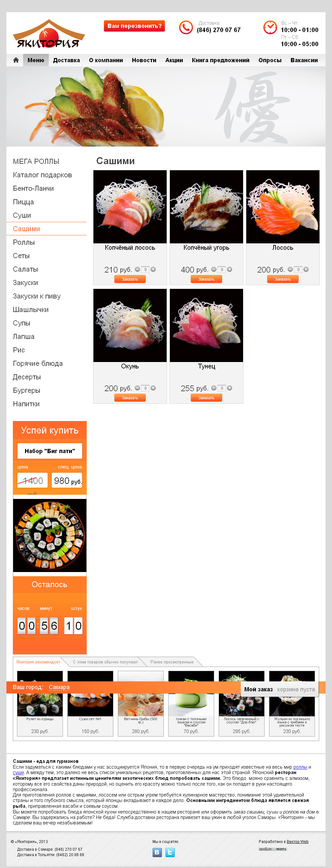This screenshot has height=868, width=332.
Task: Decrease quantity of Окунь with minus icon
Action: pyautogui.click(x=137, y=388)
